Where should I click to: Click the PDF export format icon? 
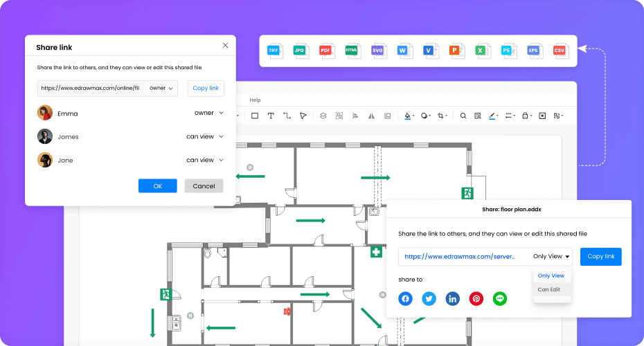point(325,51)
